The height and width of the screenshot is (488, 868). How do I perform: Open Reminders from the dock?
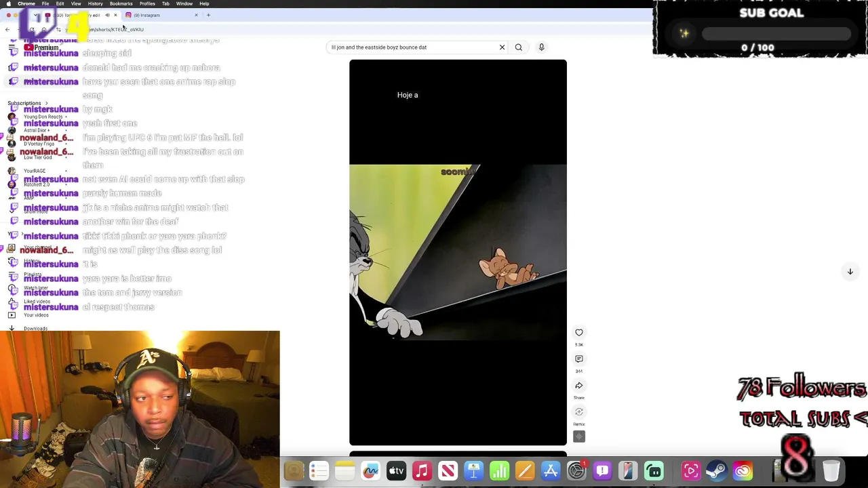click(x=319, y=471)
